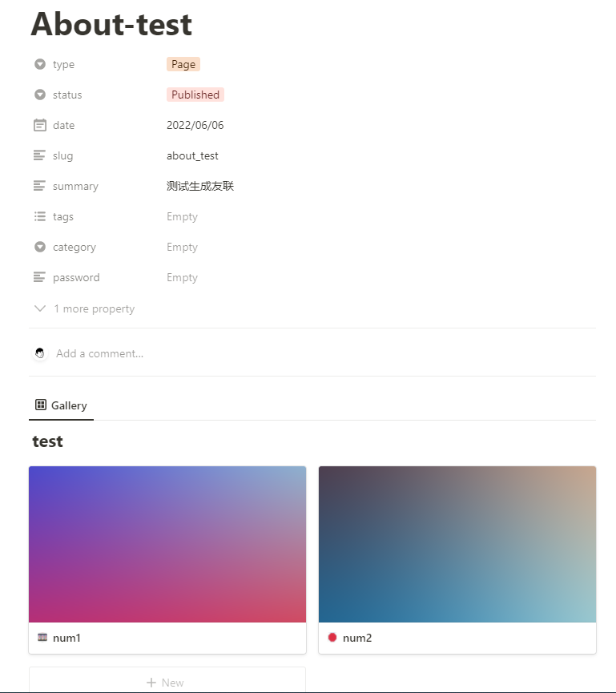The width and height of the screenshot is (616, 693).
Task: Click the user avatar beside comment box
Action: click(x=40, y=353)
